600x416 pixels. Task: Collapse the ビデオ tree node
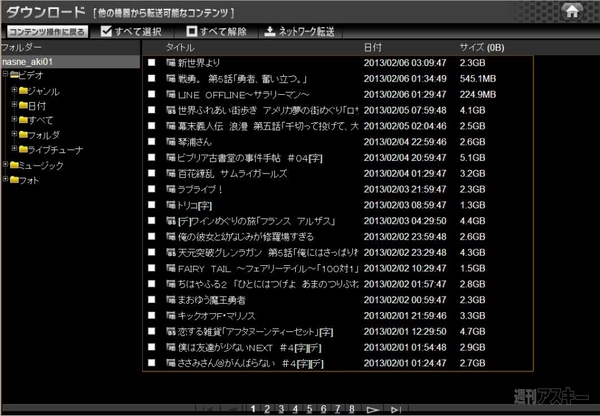pyautogui.click(x=5, y=73)
